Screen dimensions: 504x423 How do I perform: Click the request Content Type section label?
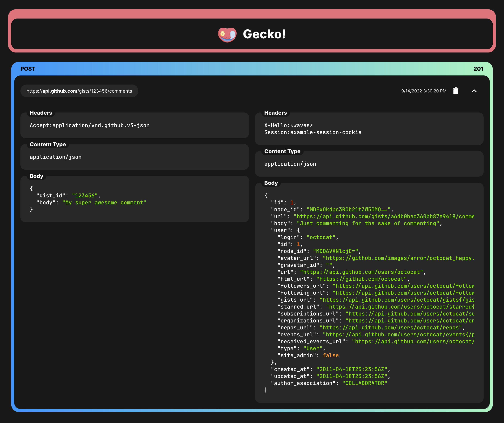click(48, 145)
